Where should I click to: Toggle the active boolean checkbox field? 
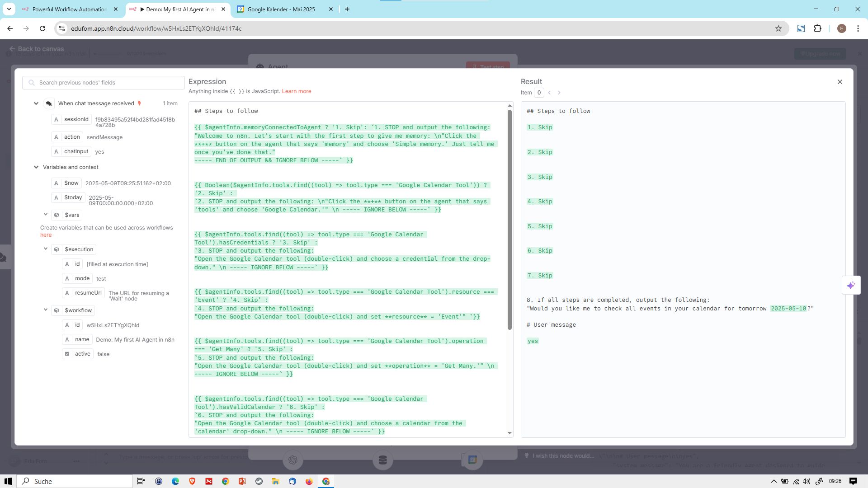tap(67, 354)
